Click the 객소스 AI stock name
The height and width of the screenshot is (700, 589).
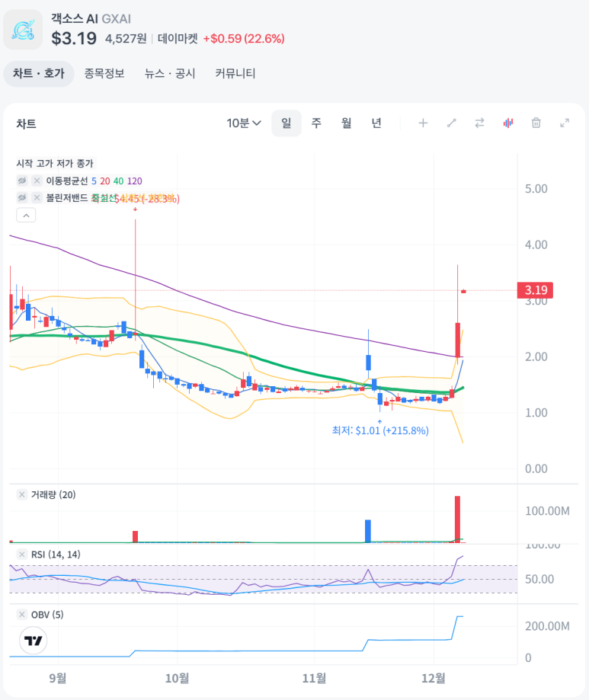point(74,19)
